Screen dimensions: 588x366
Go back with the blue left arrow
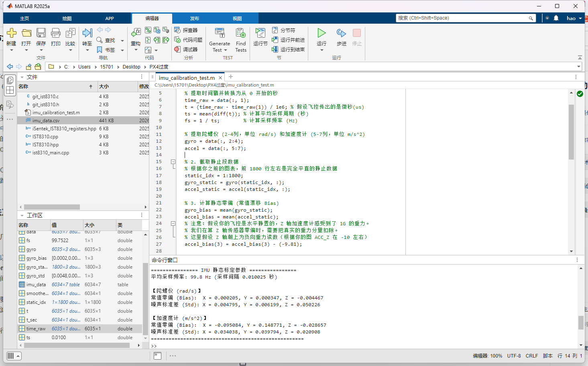click(10, 67)
